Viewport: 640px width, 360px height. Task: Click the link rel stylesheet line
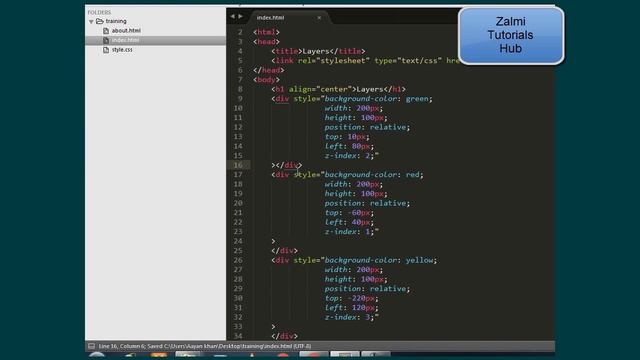click(x=364, y=60)
